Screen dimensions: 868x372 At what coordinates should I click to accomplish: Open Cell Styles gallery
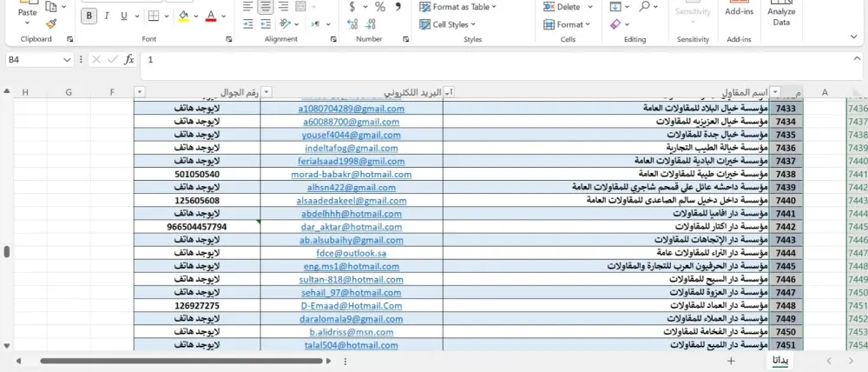pyautogui.click(x=448, y=24)
